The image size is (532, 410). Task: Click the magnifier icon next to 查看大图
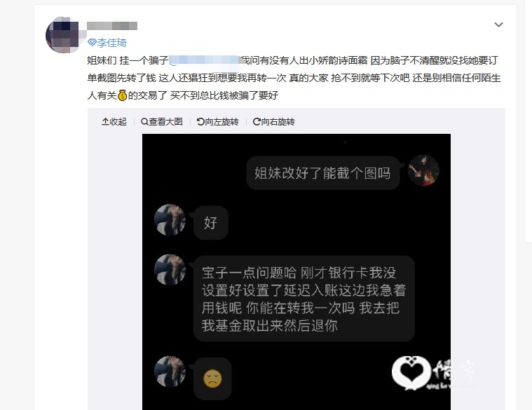click(144, 121)
